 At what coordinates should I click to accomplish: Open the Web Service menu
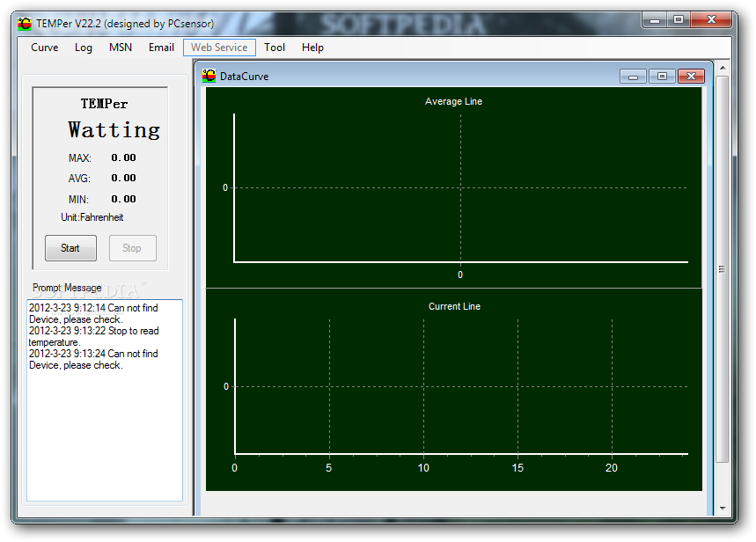[219, 48]
